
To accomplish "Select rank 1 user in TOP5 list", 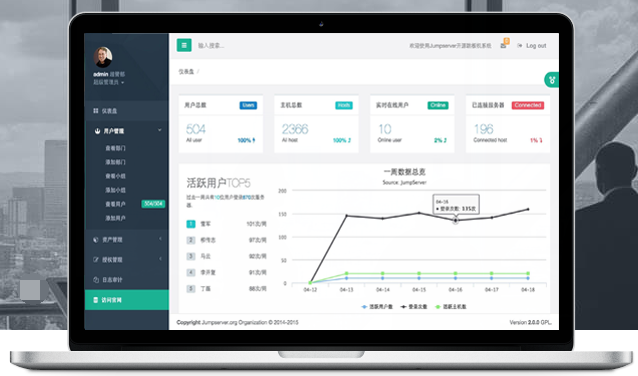I will coord(227,224).
